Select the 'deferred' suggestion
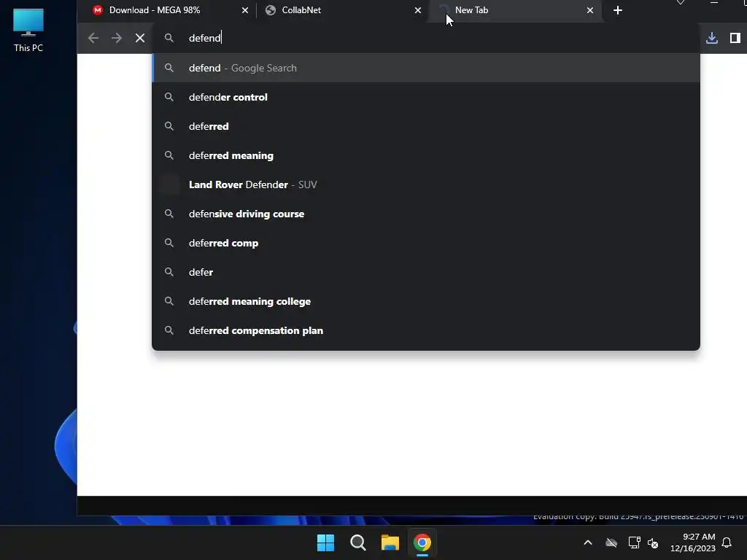 point(426,126)
